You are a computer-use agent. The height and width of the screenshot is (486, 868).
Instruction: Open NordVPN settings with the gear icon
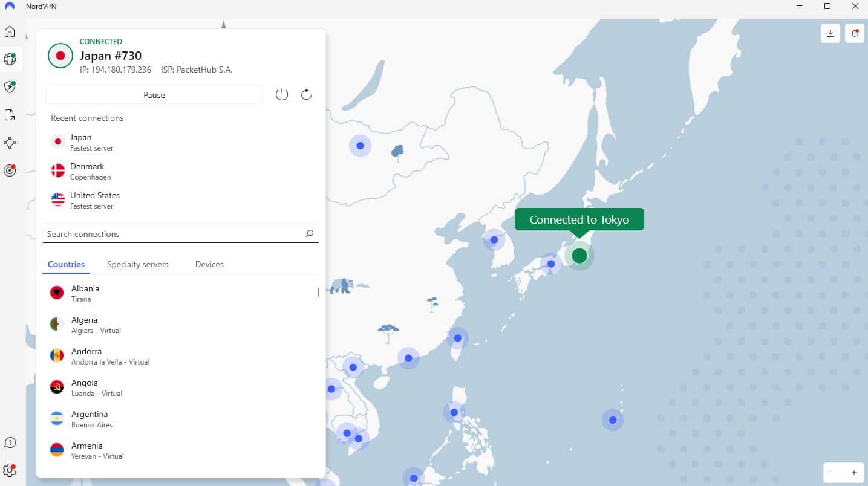tap(10, 470)
